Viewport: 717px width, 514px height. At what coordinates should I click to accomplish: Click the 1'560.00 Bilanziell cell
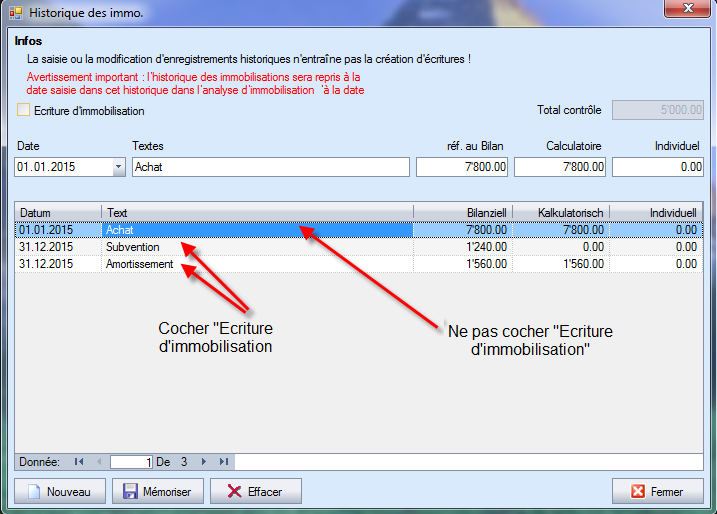(463, 264)
